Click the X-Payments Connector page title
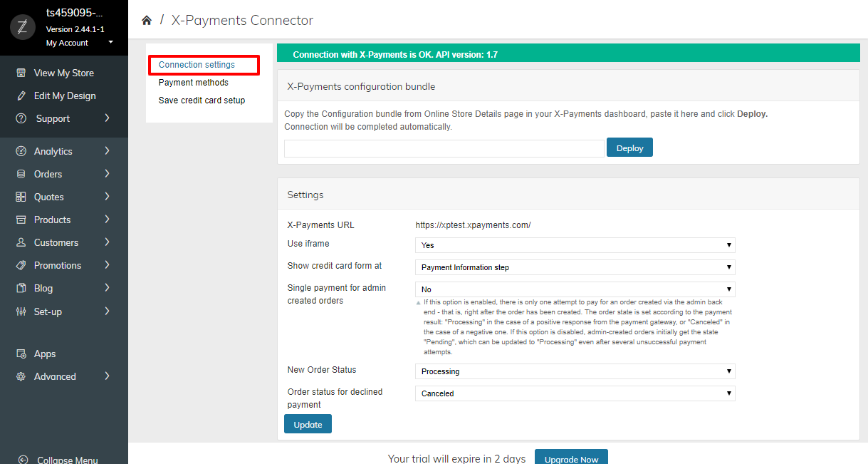 [x=242, y=21]
